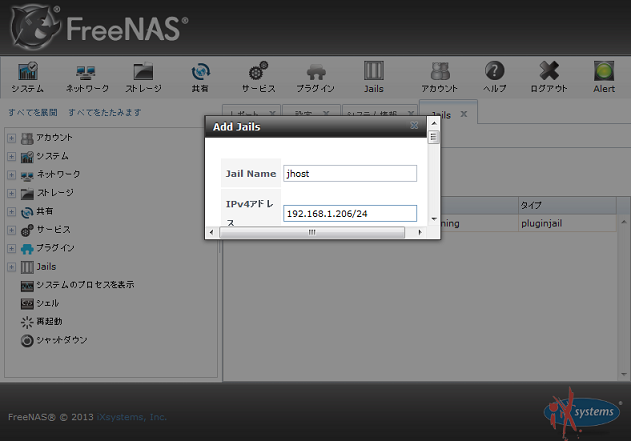
Task: Open the ヘルプ toolbar icon
Action: 495,71
